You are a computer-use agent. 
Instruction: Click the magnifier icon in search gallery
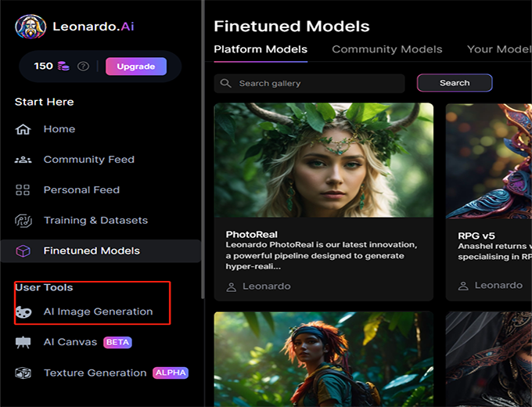pos(226,84)
